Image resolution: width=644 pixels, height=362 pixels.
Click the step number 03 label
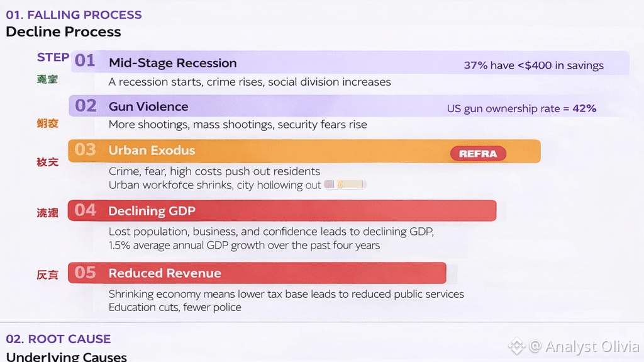point(85,149)
